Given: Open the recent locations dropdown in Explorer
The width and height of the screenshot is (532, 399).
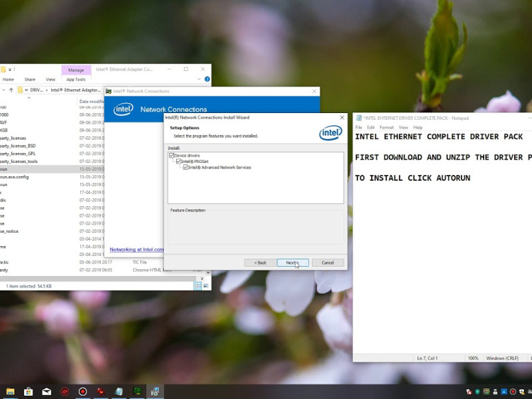Looking at the screenshot, I should point(4,90).
